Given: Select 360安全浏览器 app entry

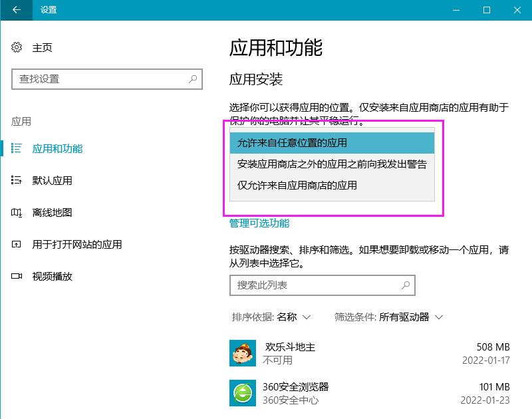Looking at the screenshot, I should [370, 393].
